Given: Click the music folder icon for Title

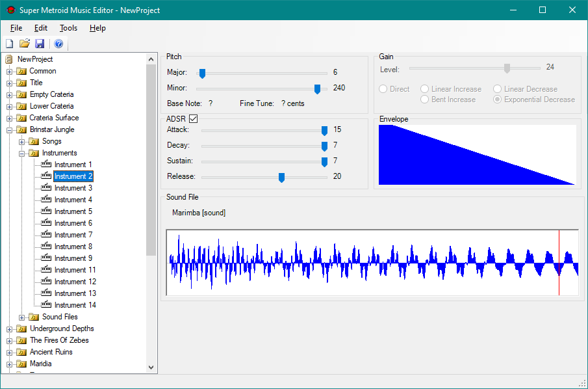Looking at the screenshot, I should click(x=21, y=83).
